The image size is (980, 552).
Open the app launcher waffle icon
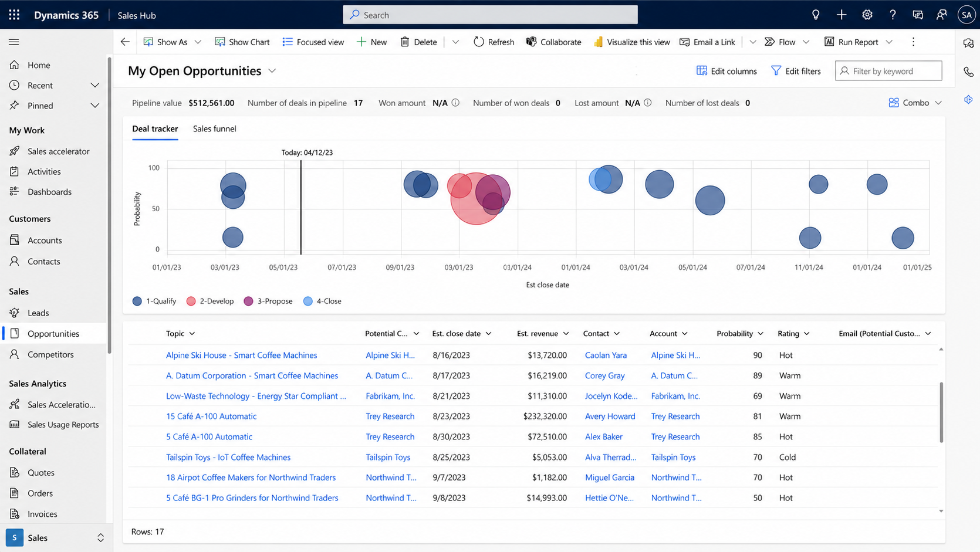pyautogui.click(x=14, y=15)
